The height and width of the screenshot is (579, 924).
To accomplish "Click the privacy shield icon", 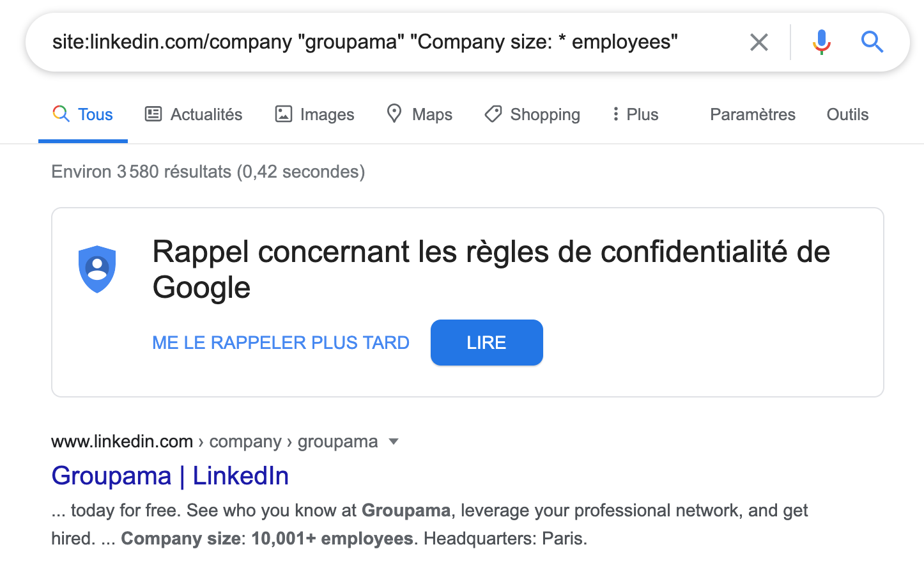I will (x=97, y=269).
